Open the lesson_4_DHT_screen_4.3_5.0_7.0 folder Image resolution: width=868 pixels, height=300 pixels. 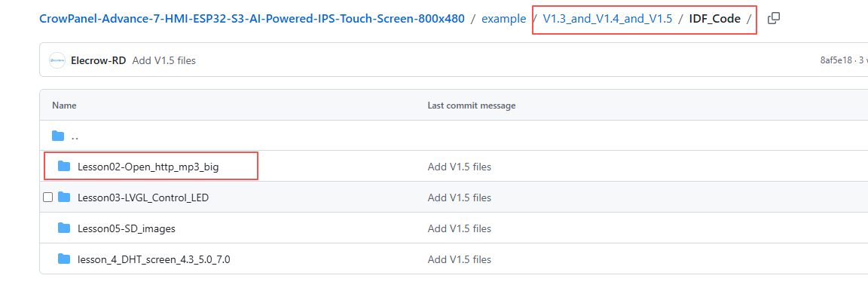[x=154, y=259]
